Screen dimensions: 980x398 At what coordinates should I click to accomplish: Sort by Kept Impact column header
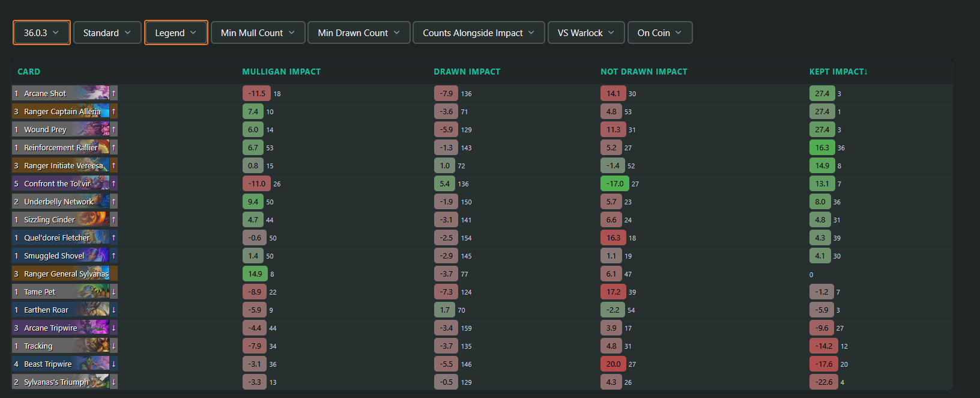[838, 72]
